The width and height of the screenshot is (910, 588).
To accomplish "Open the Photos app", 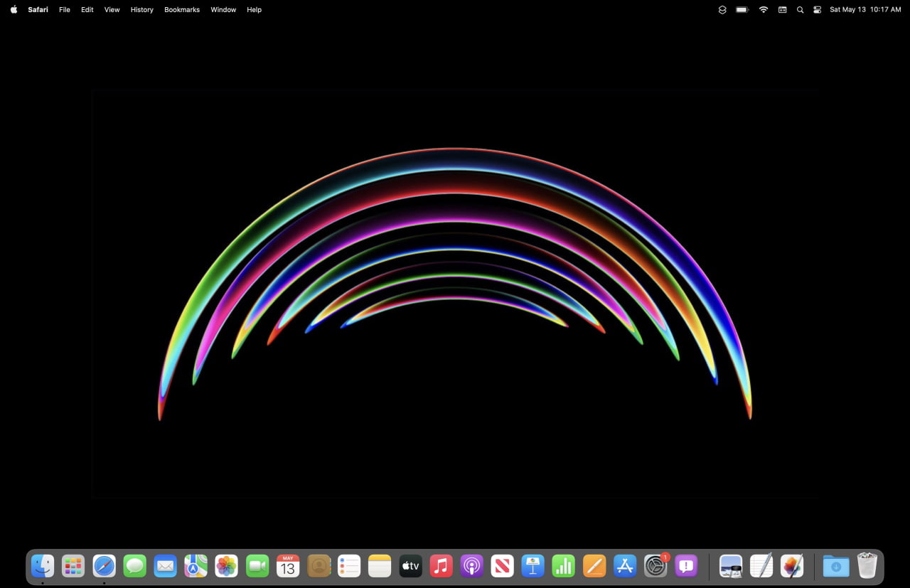I will (226, 566).
